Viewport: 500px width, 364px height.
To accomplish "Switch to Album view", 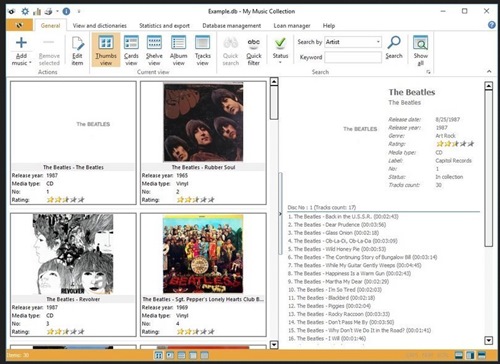I will tap(178, 50).
